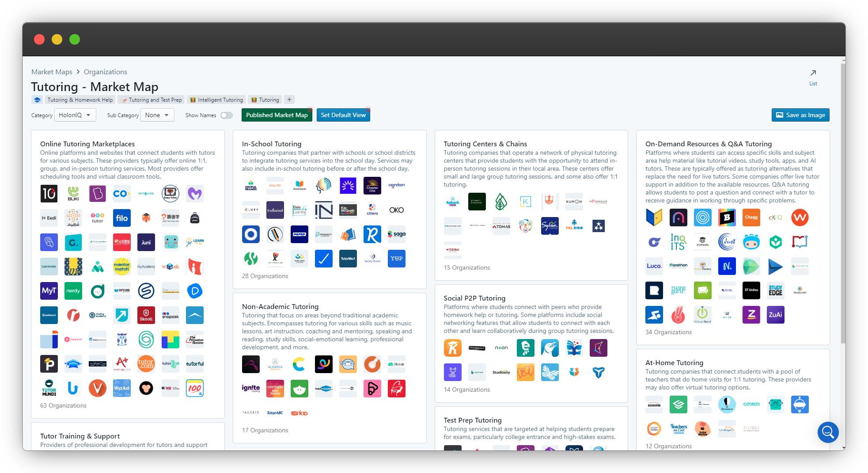
Task: Select the Intelligent Tutoring tag
Action: [x=216, y=100]
